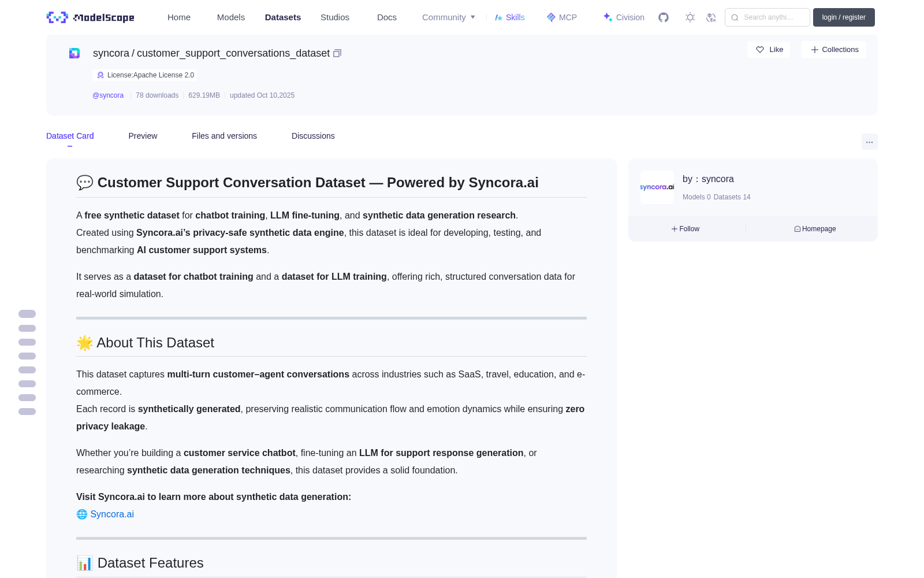Open the Skills page in navbar
This screenshot has width=924, height=578.
[x=509, y=17]
